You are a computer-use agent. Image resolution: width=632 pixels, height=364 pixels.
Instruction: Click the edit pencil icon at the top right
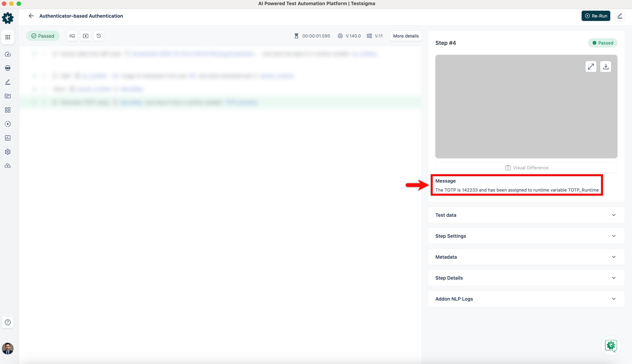click(620, 16)
